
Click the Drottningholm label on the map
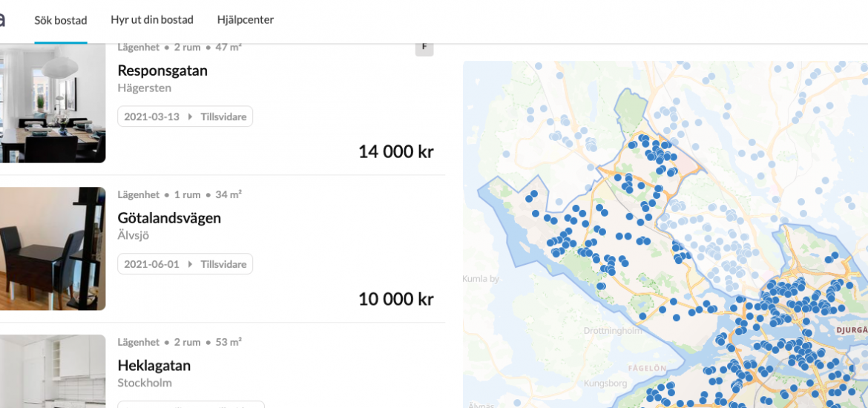614,331
